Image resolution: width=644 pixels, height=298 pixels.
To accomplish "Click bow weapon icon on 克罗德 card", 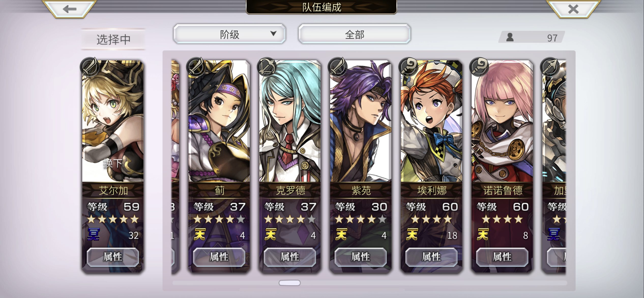I will point(267,67).
